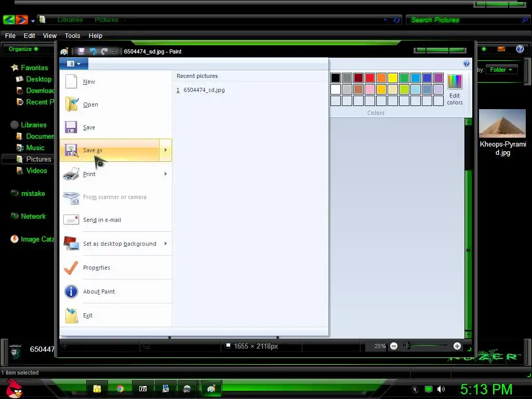Open the Paint application menu dropdown button
Viewport: 532px width, 399px height.
click(x=74, y=63)
